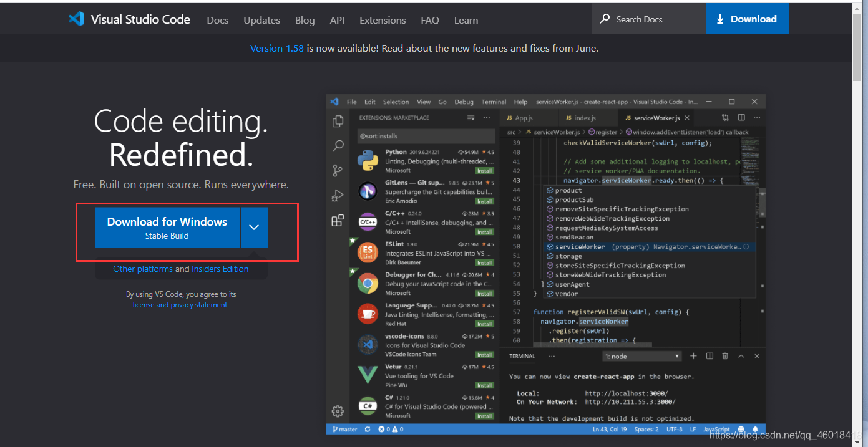Open the extensions panel "..." more actions
Viewport: 868px width, 447px height.
[x=487, y=118]
